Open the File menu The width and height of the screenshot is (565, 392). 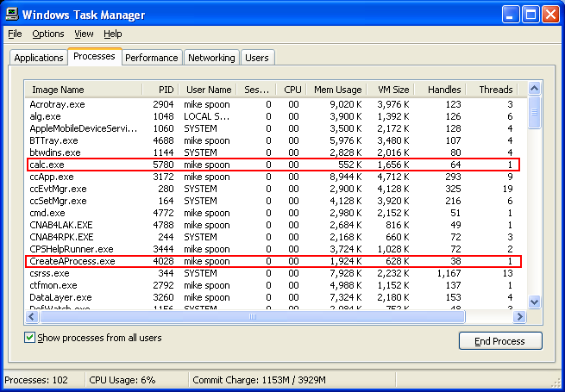pos(16,34)
